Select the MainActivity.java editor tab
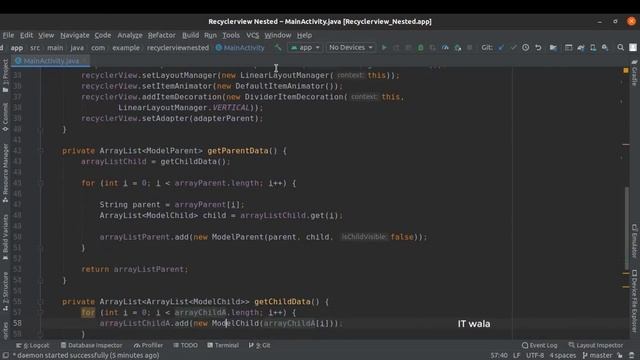This screenshot has height=360, width=640. click(51, 61)
